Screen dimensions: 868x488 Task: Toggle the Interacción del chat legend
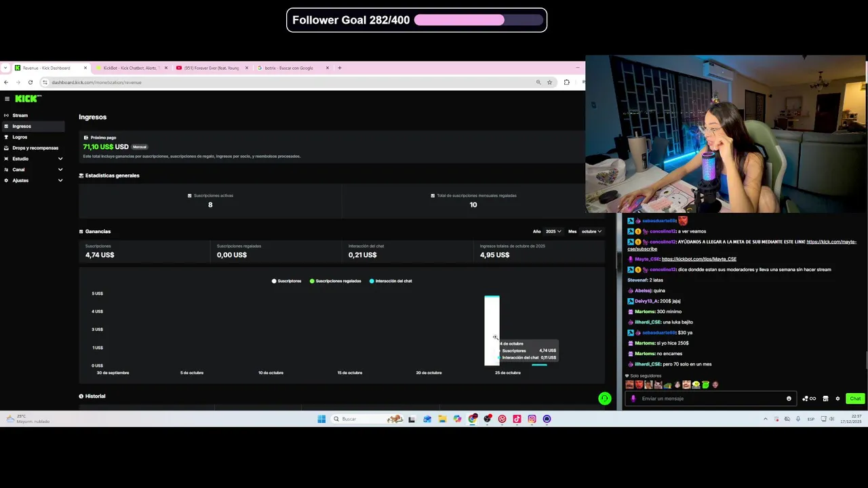(391, 281)
